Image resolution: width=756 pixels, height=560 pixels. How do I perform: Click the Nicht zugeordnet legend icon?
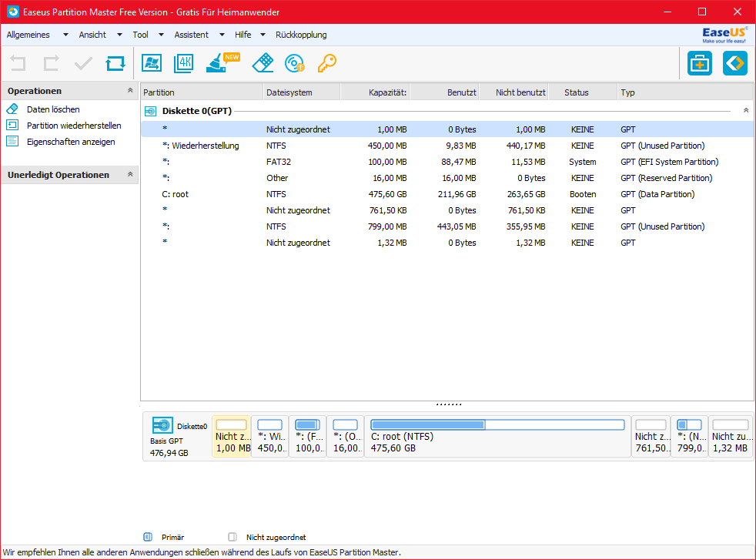pos(232,537)
